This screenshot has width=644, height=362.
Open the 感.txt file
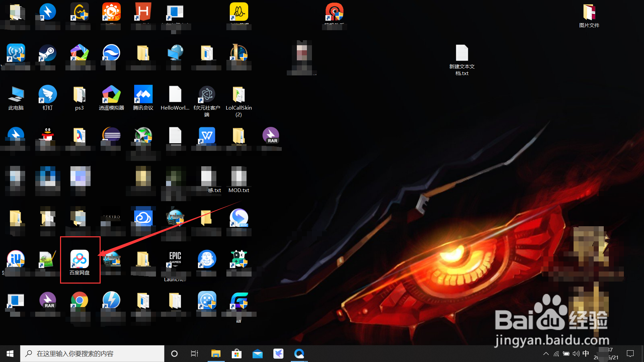208,180
